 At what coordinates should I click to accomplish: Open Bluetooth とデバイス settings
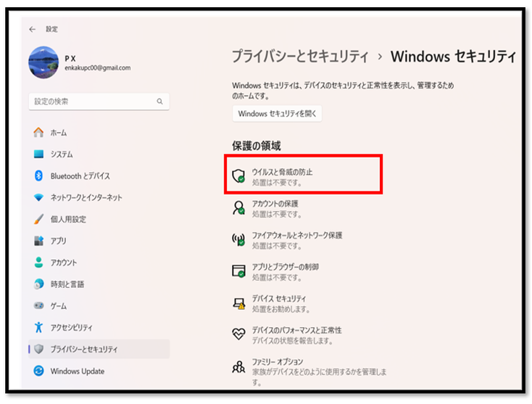click(x=99, y=176)
